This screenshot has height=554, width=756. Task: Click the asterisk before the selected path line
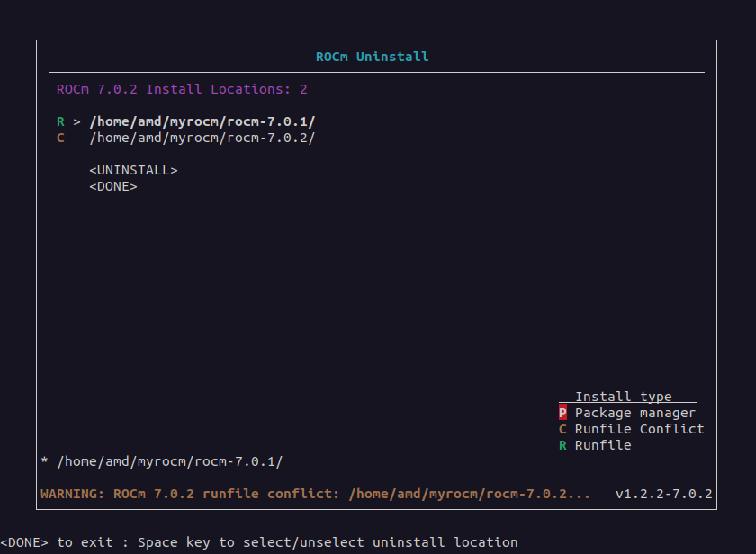(x=44, y=462)
